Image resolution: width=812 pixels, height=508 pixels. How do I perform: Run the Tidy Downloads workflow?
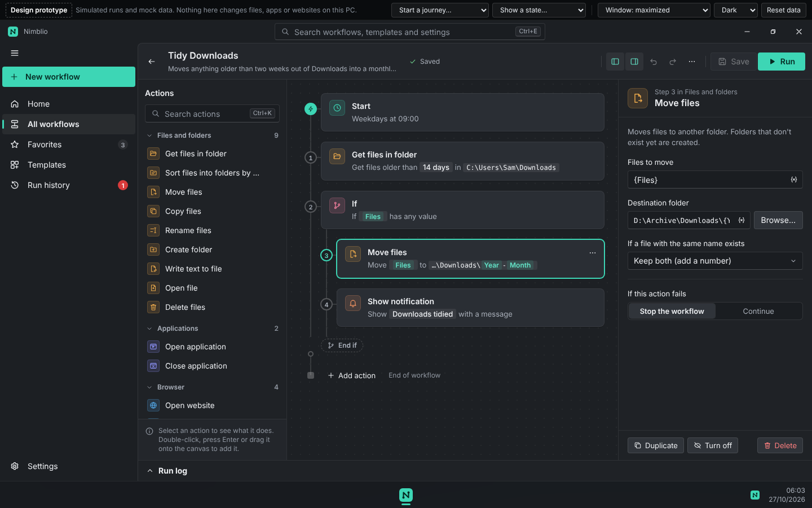[x=782, y=62]
